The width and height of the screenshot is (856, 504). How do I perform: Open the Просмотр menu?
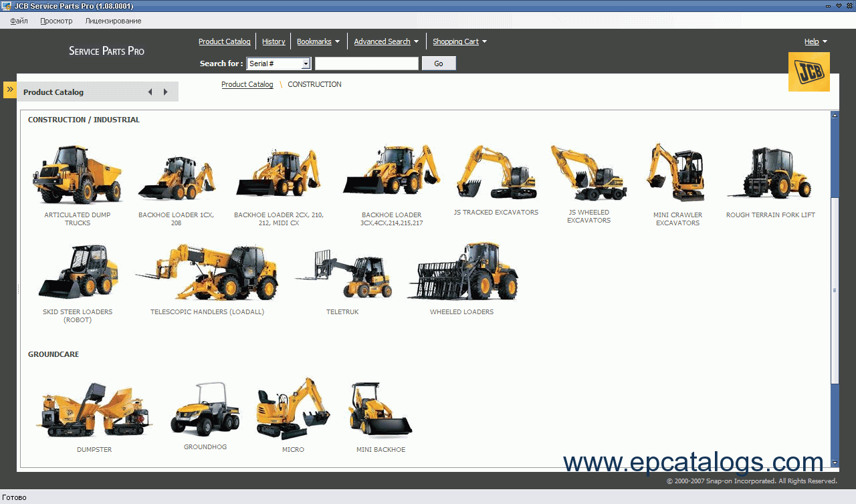(x=56, y=21)
